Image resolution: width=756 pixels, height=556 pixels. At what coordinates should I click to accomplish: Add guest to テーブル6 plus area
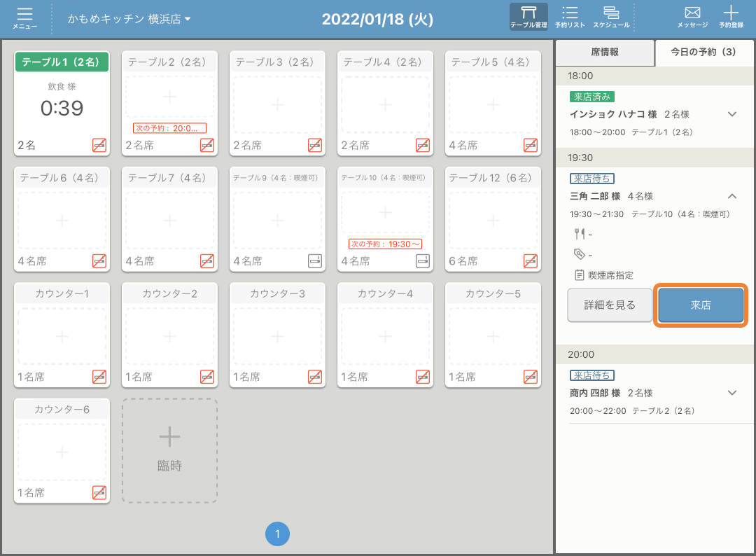click(x=62, y=221)
